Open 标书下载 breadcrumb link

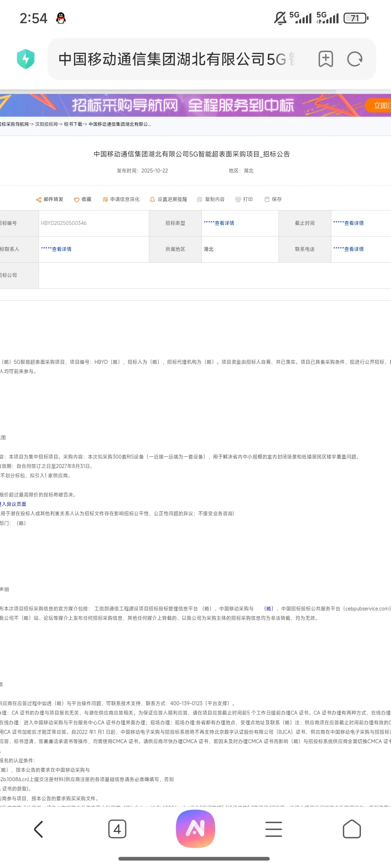tap(73, 124)
